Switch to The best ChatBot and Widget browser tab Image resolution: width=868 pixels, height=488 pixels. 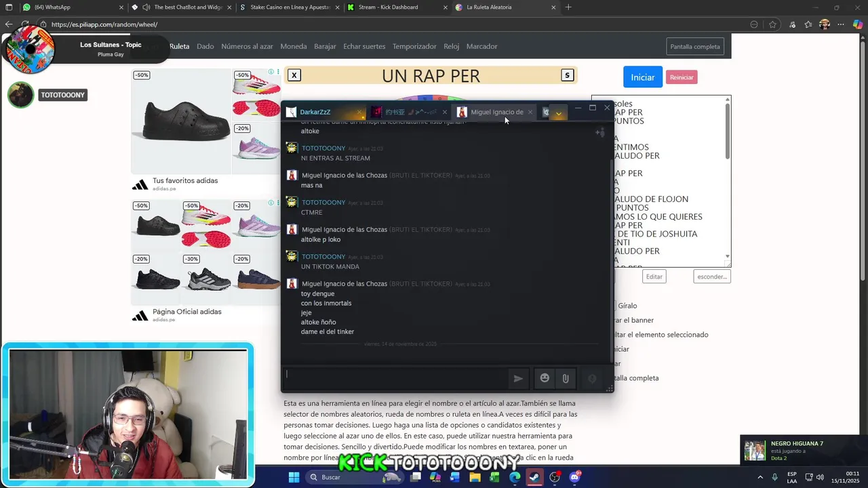point(182,7)
